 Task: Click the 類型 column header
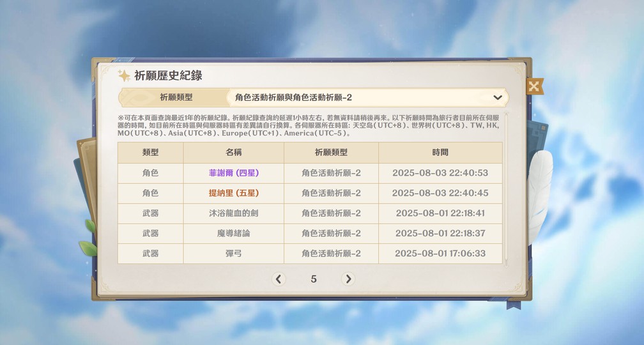pyautogui.click(x=150, y=152)
